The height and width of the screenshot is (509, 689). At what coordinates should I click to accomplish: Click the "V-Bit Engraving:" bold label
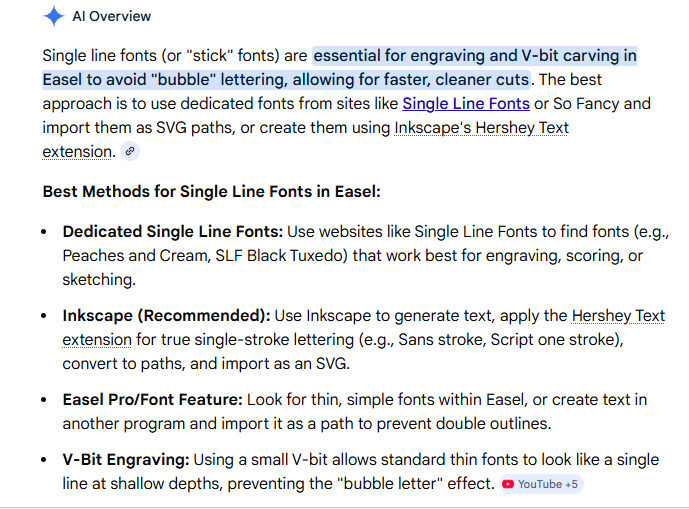pos(125,459)
